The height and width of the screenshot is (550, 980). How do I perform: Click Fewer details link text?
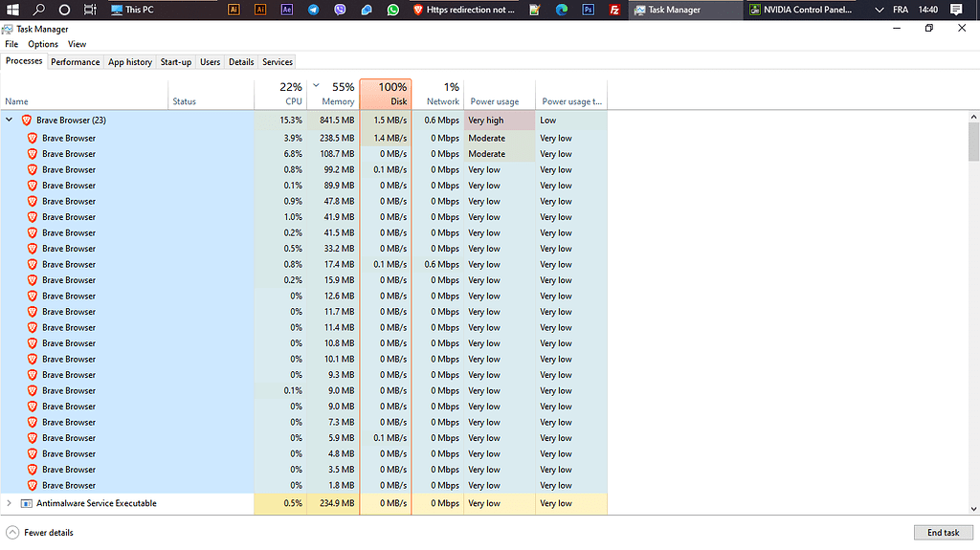coord(48,533)
